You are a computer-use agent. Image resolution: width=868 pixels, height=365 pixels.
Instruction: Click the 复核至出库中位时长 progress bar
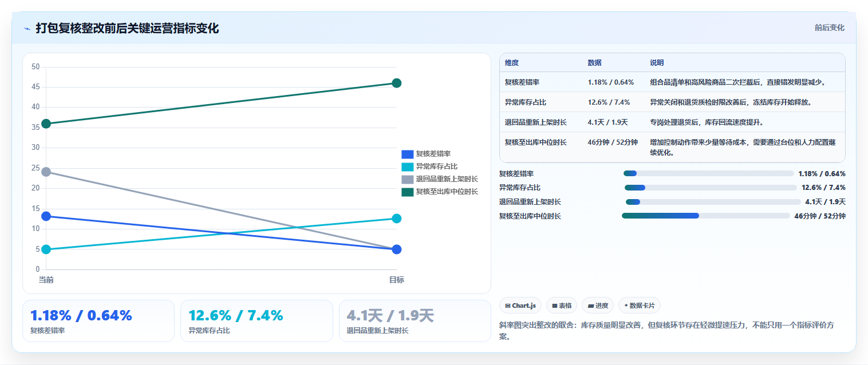[705, 216]
